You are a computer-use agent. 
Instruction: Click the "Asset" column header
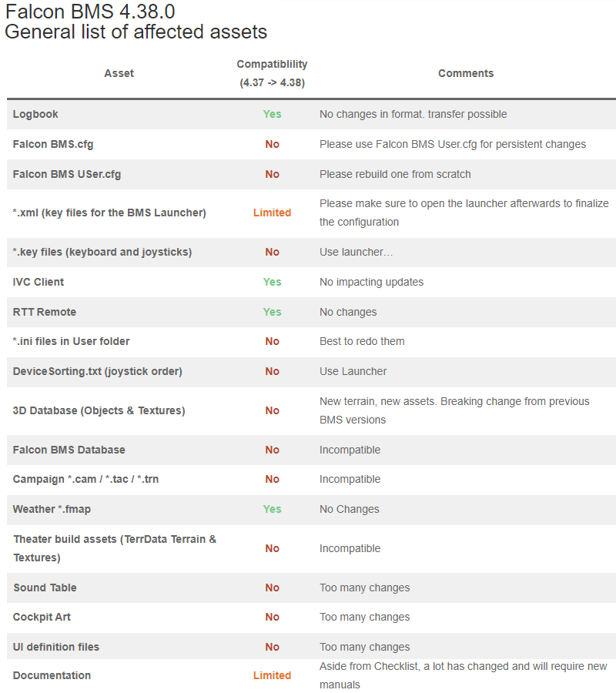coord(119,73)
